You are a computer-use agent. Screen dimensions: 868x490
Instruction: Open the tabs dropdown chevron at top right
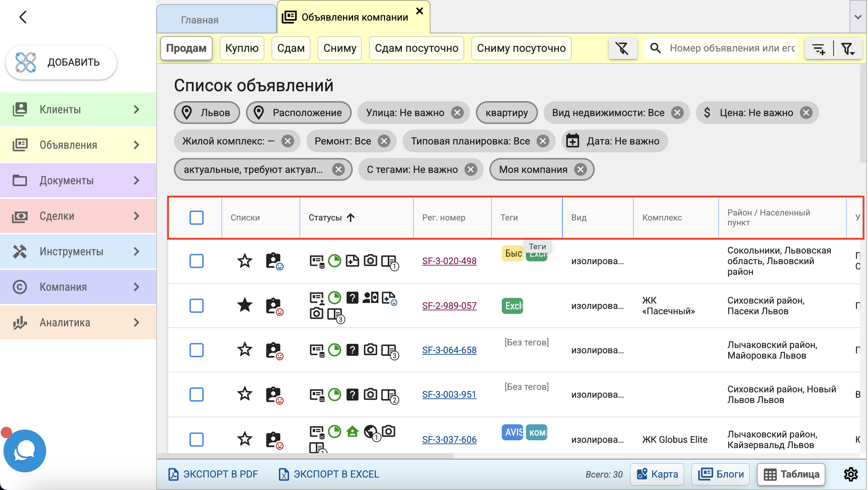pos(858,17)
